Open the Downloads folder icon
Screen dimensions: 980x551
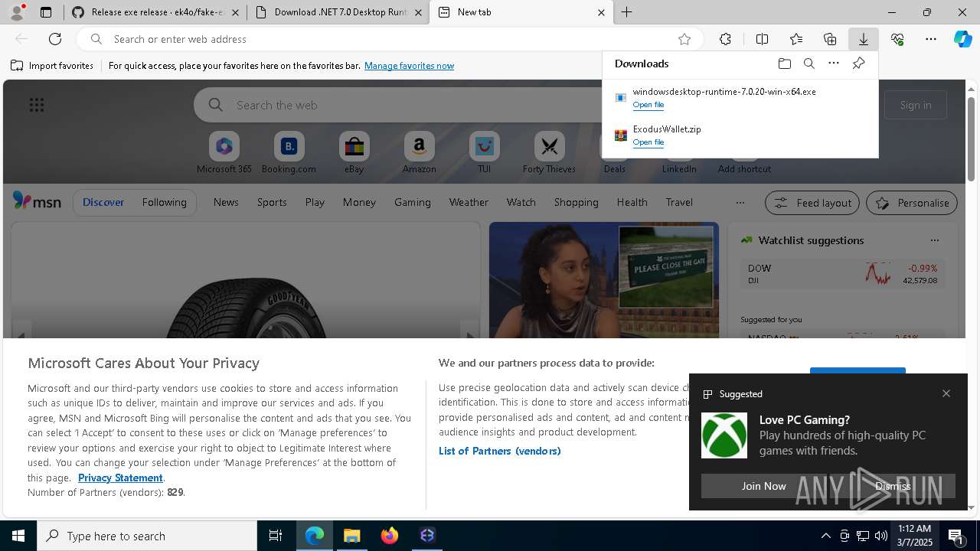click(784, 64)
